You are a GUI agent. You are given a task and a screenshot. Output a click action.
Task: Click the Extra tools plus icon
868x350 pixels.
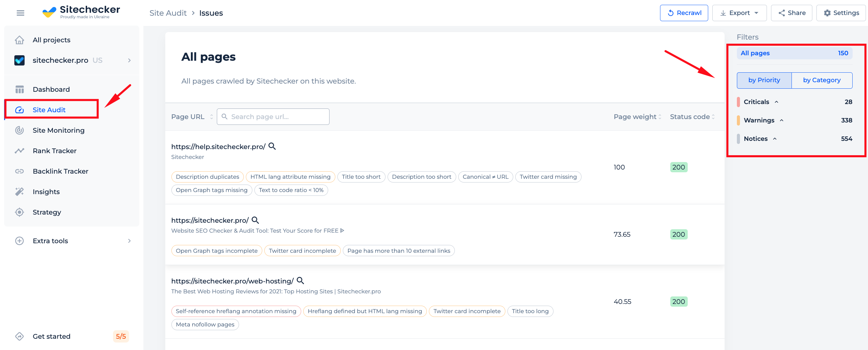click(x=19, y=241)
